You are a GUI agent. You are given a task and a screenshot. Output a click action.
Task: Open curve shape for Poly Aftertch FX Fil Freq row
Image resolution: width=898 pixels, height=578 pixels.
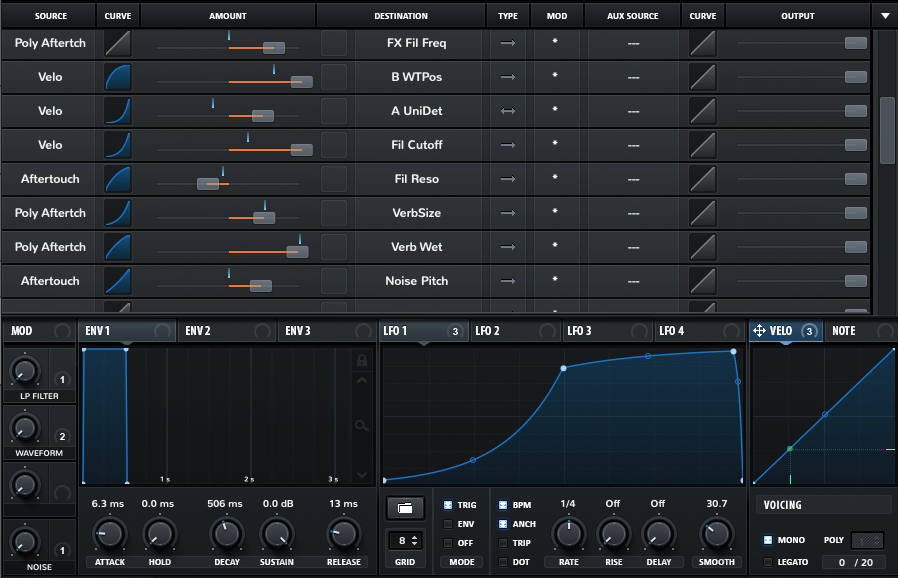[118, 44]
